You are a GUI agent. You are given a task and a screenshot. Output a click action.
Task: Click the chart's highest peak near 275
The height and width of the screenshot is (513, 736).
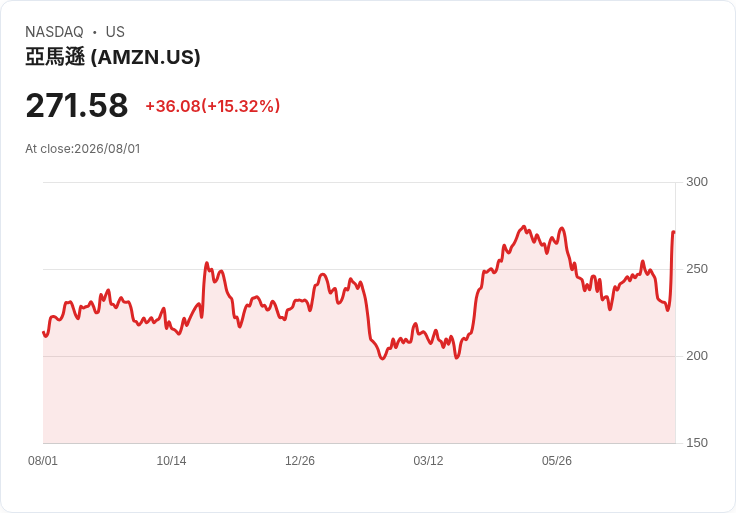click(x=524, y=227)
